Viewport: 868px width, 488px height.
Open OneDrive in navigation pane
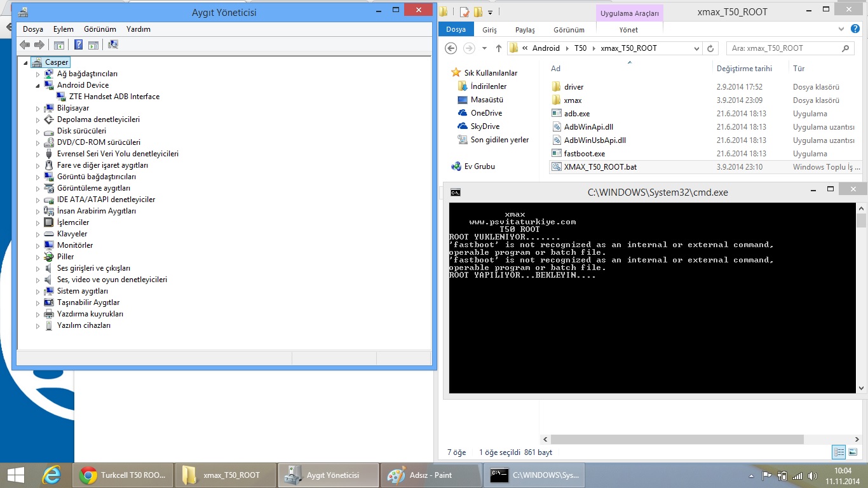tap(486, 113)
